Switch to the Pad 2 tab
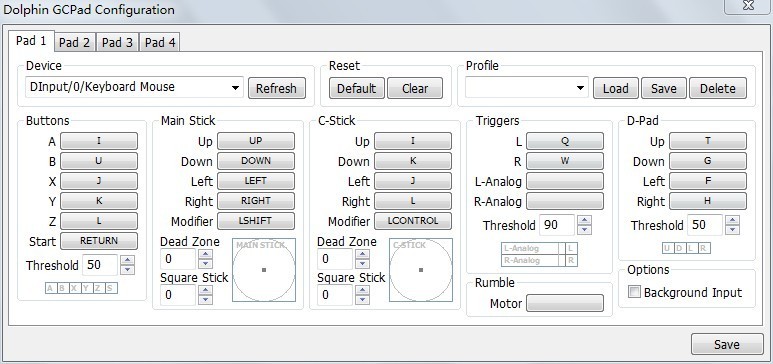 pos(74,43)
